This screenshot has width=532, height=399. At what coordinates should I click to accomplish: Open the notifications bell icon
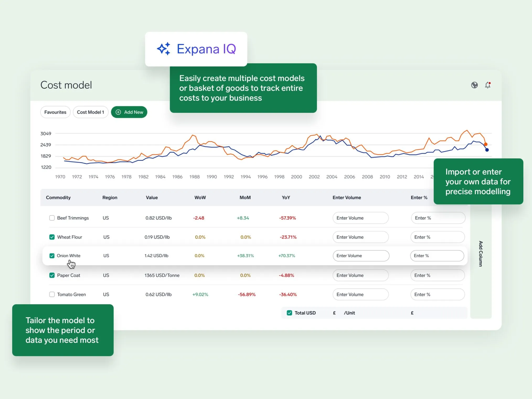pyautogui.click(x=488, y=85)
